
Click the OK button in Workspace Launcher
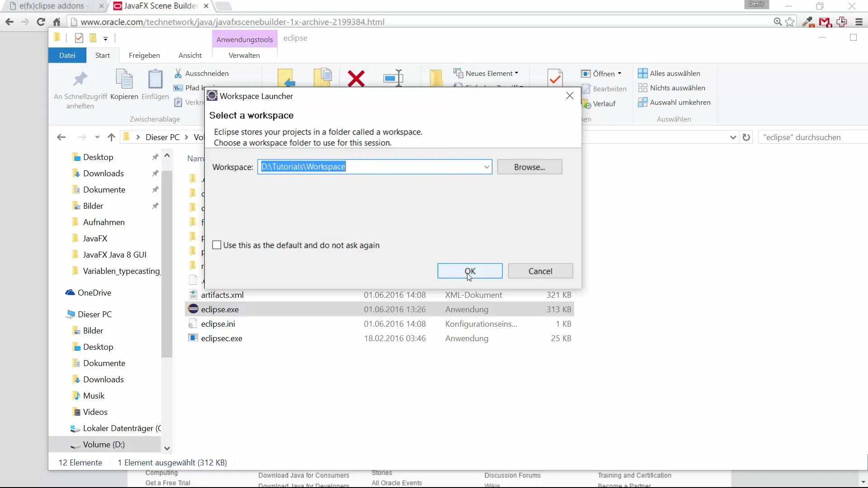(x=470, y=271)
